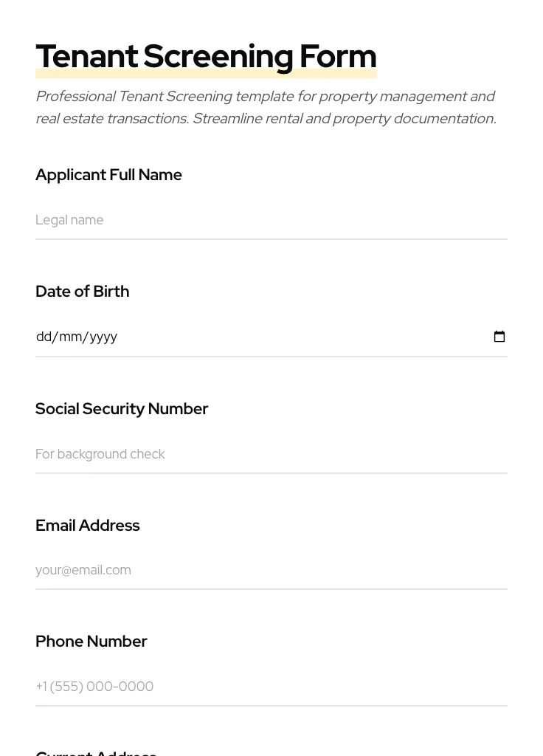543x756 pixels.
Task: Click the italic description's first line
Action: (265, 97)
